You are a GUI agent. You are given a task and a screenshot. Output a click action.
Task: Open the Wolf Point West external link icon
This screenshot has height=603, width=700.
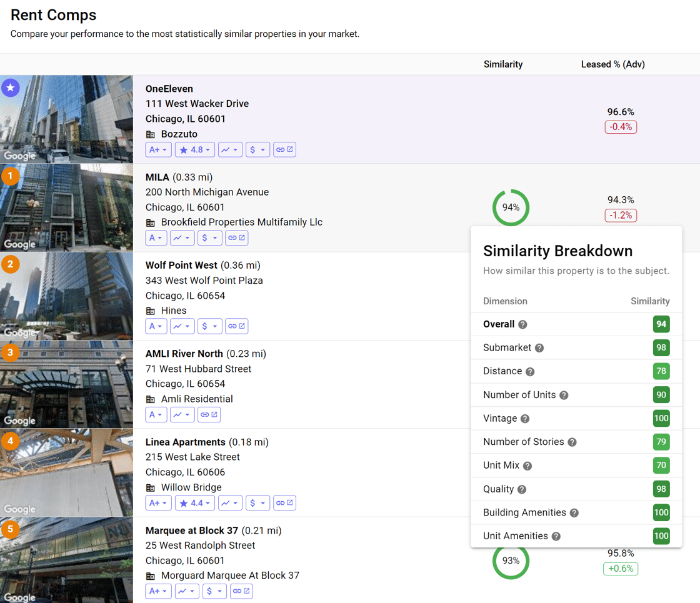tap(237, 326)
